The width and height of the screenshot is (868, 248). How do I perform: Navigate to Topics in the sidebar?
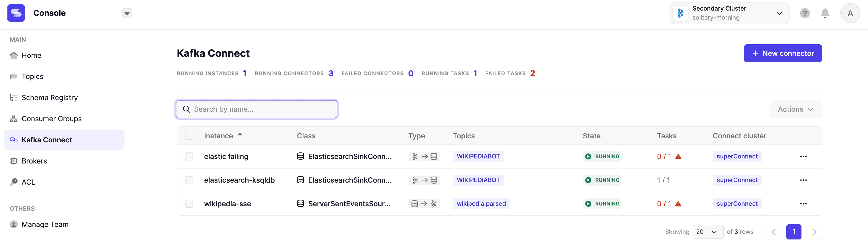32,76
